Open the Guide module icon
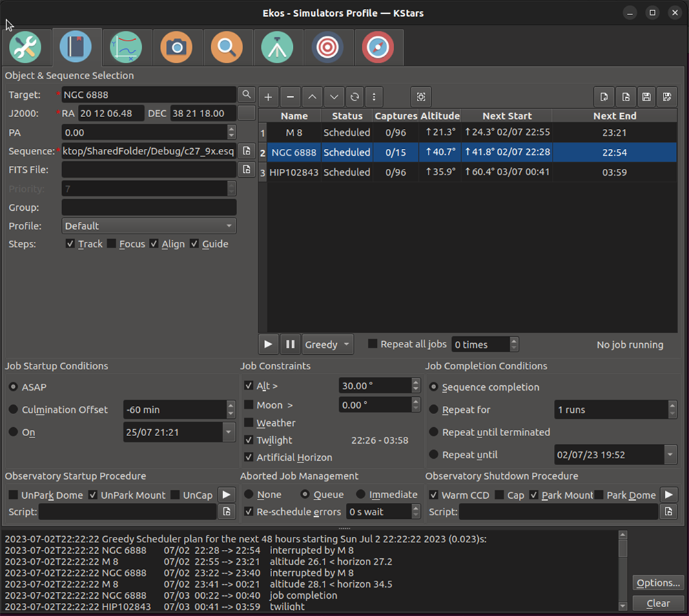689x616 pixels. [379, 47]
